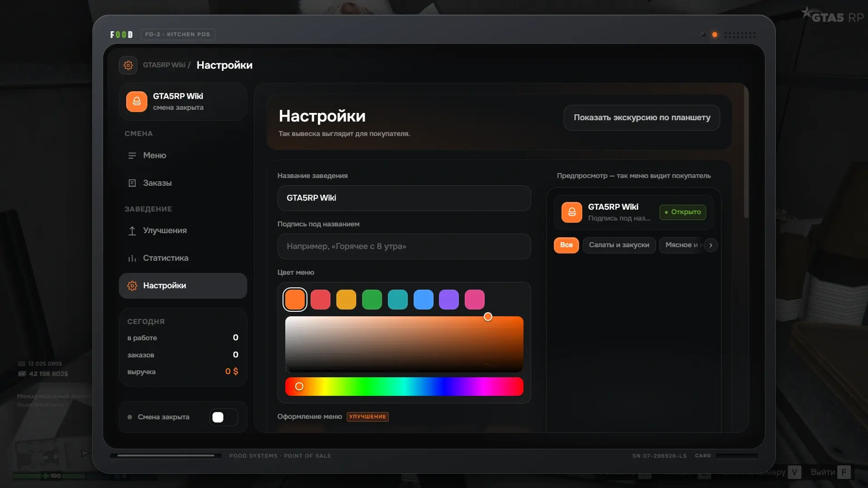This screenshot has width=868, height=488.
Task: Choose the blue menu color swatch
Action: (424, 300)
